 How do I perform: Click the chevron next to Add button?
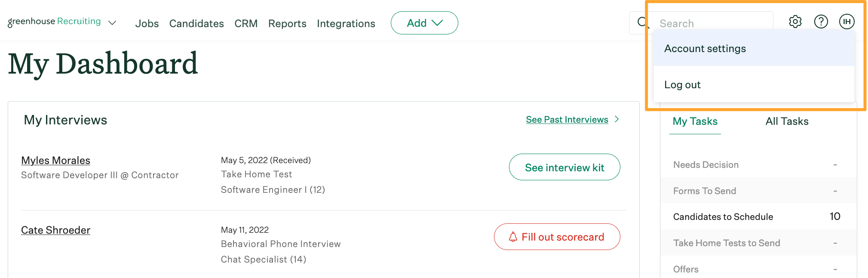437,23
